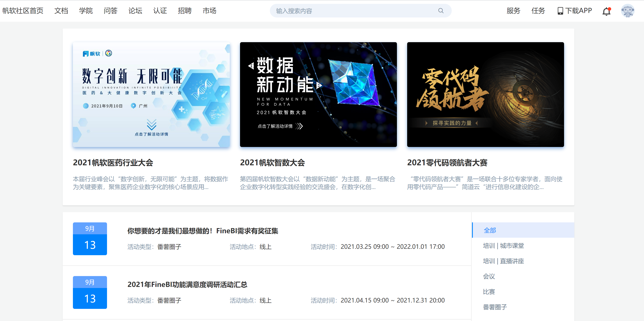Viewport: 644px width, 321px height.
Task: Open the 2021年FineBI功能满意度调研活动汇总 link
Action: coord(187,285)
